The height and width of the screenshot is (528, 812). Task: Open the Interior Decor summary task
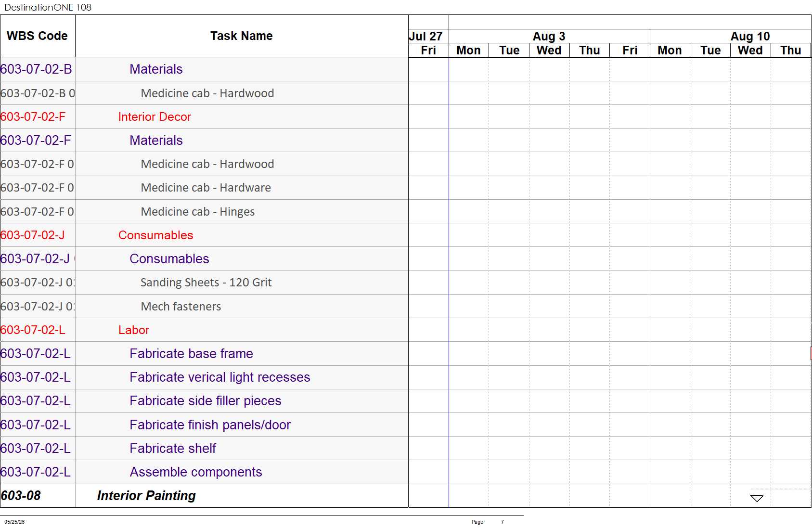coord(155,117)
